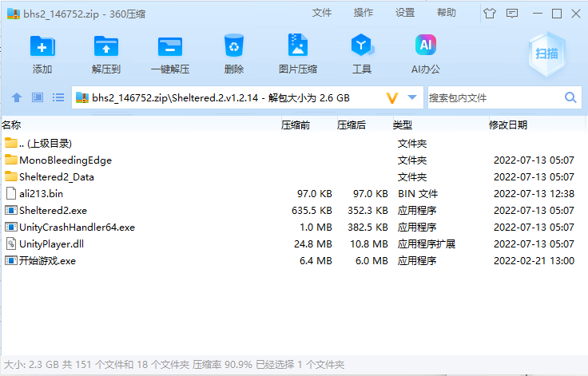Maximize the 360压缩 window
This screenshot has height=376, width=588.
[x=557, y=14]
